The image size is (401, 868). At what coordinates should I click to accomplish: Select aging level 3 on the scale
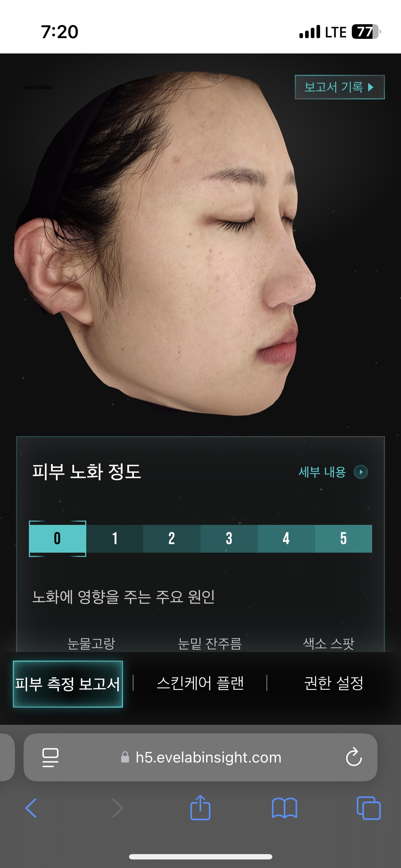tap(229, 538)
